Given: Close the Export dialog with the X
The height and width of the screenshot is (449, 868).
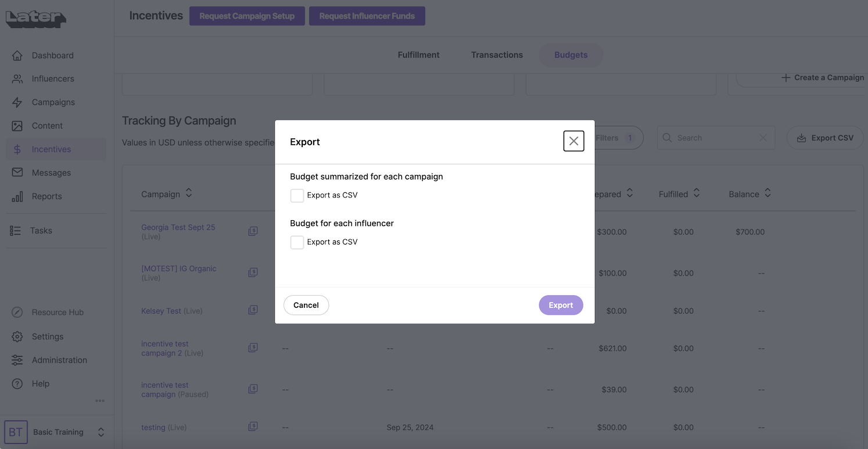Looking at the screenshot, I should click(573, 141).
